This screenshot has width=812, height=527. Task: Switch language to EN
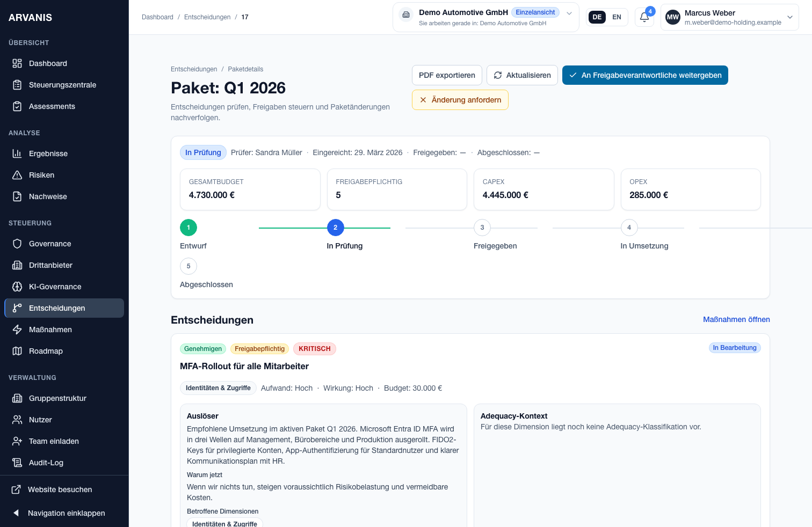click(617, 17)
